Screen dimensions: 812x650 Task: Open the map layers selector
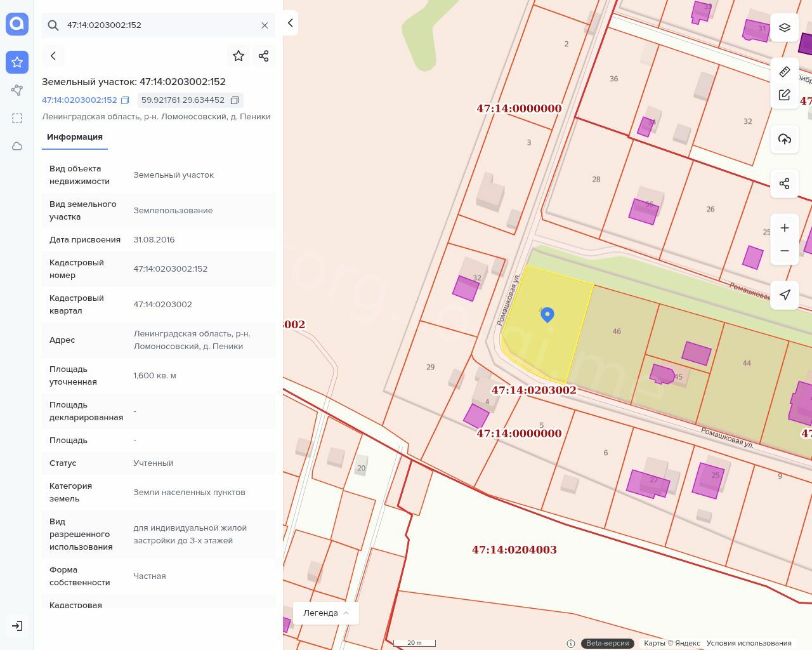click(x=784, y=27)
